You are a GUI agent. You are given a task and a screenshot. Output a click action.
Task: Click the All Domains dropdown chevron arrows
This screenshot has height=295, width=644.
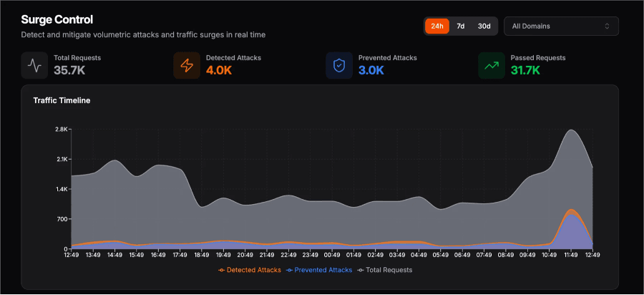tap(607, 26)
